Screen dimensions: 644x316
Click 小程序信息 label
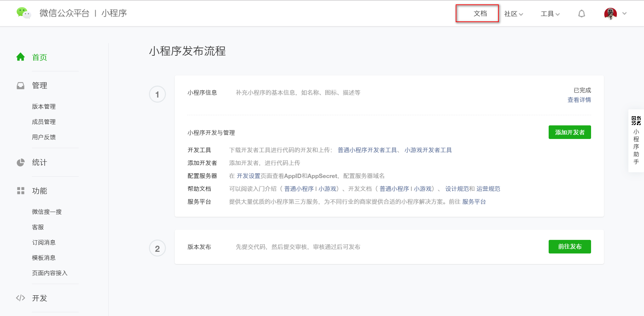[202, 93]
